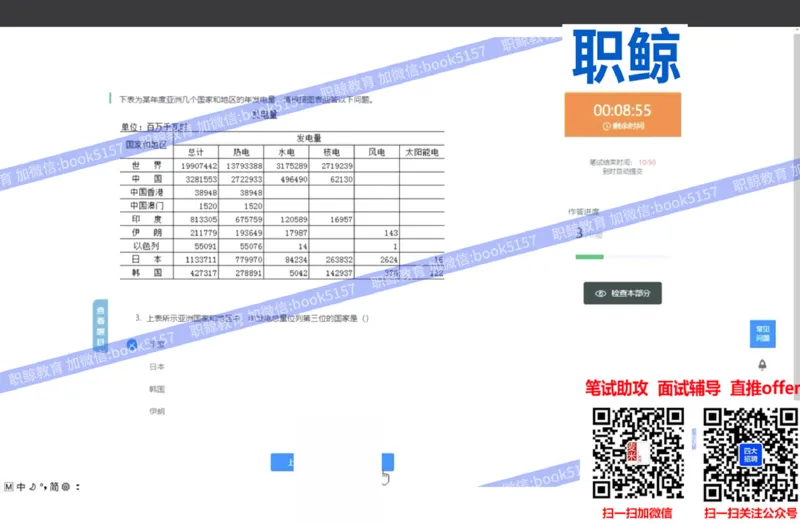Switch the IME 简 simplified/traditional indicator

point(54,487)
